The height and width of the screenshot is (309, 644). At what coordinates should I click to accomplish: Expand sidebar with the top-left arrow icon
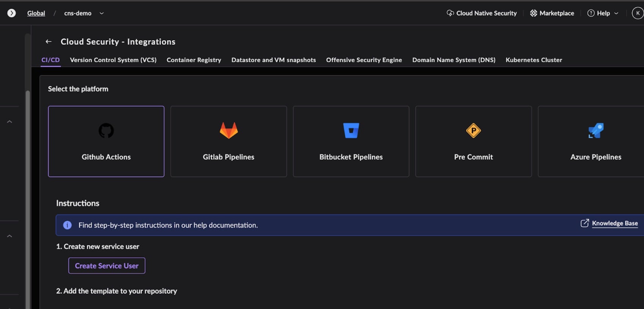[x=12, y=13]
